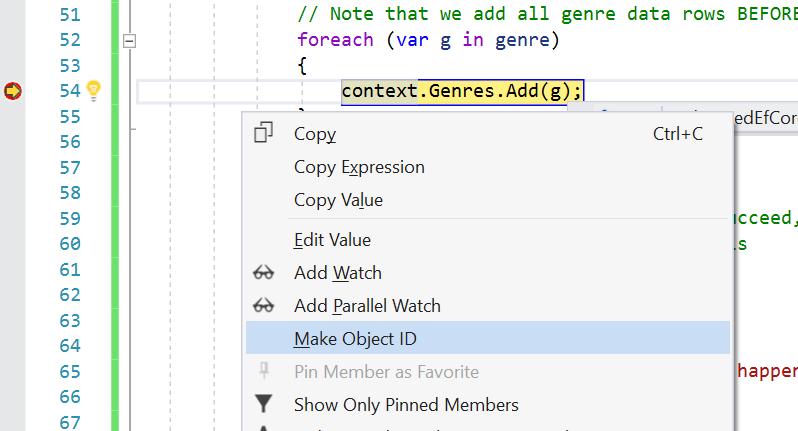Click the funnel icon for pinned members

pos(264,404)
